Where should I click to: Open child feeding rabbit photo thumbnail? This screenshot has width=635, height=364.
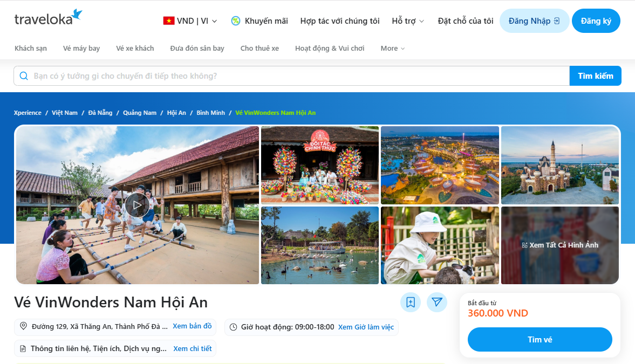(x=440, y=245)
